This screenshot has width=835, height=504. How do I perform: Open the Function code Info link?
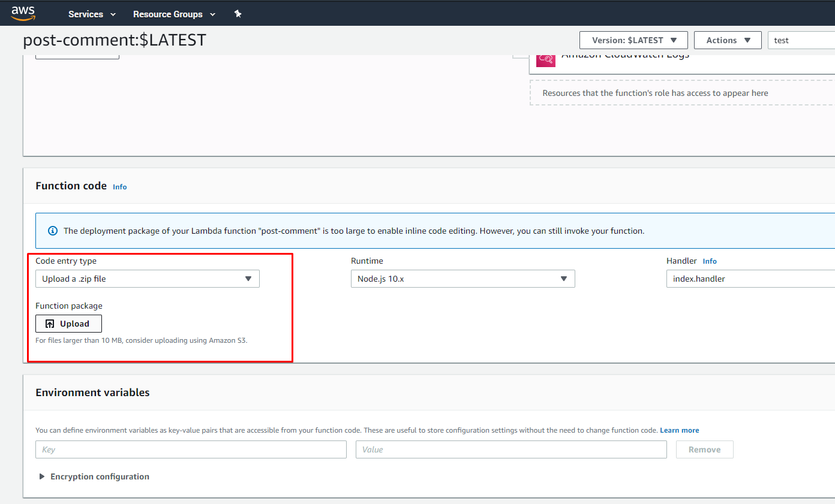(x=120, y=186)
